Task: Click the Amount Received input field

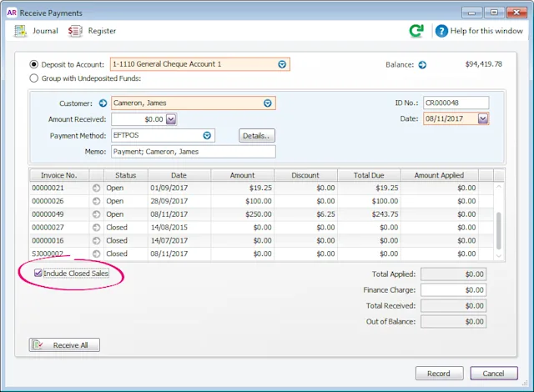Action: 139,119
